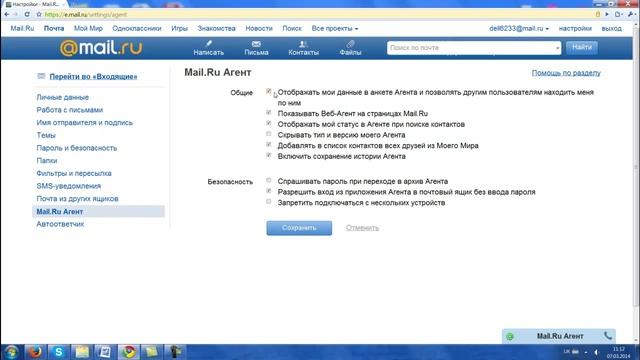Select Mail.Ru Агент in the sidebar
Image resolution: width=640 pixels, height=360 pixels.
coord(98,211)
